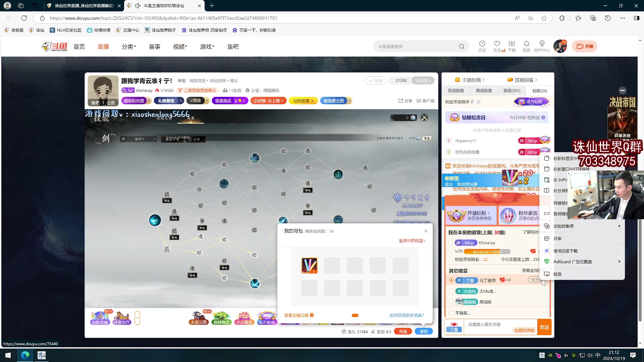Unmute the Douyu tab speaker icon

pos(138,6)
